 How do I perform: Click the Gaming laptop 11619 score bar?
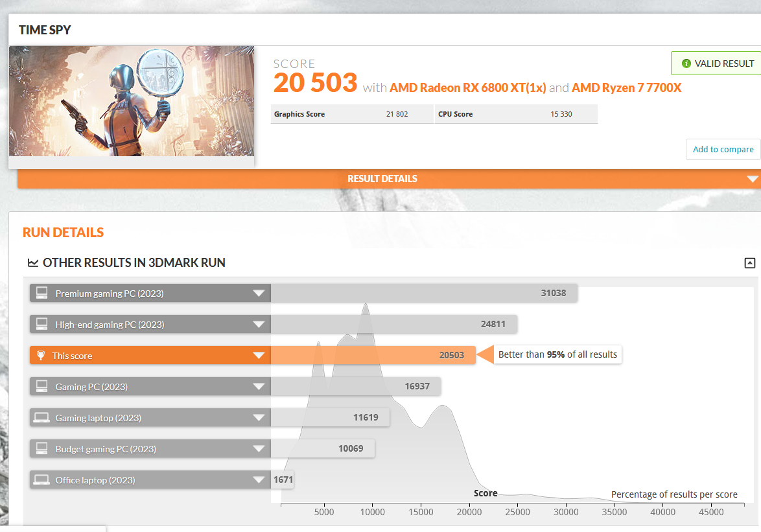tap(330, 417)
